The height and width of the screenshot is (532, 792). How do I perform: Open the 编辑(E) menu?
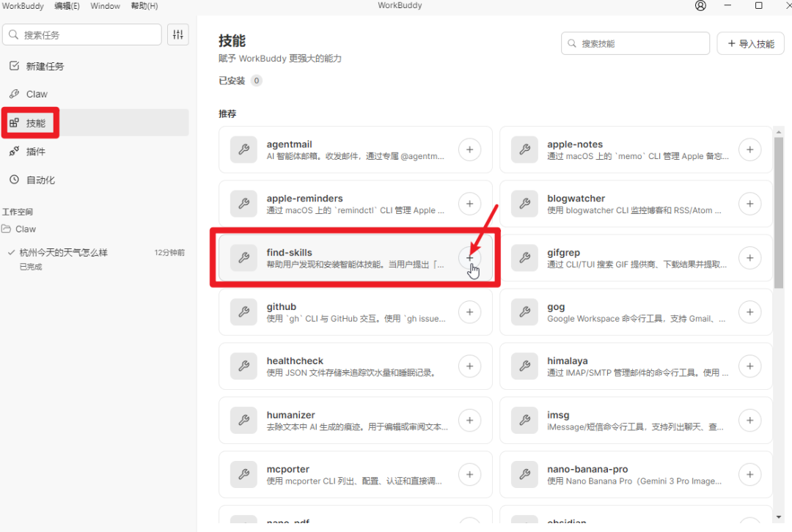67,6
